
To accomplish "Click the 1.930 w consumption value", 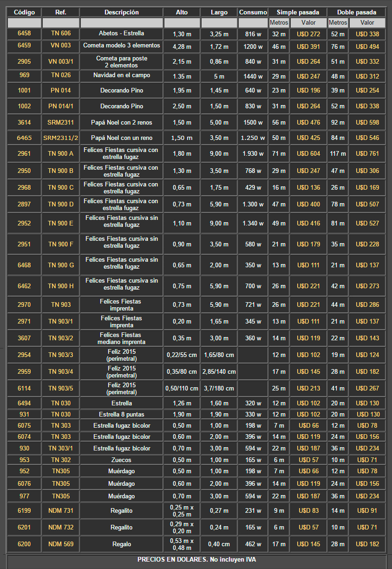I will coord(253,154).
